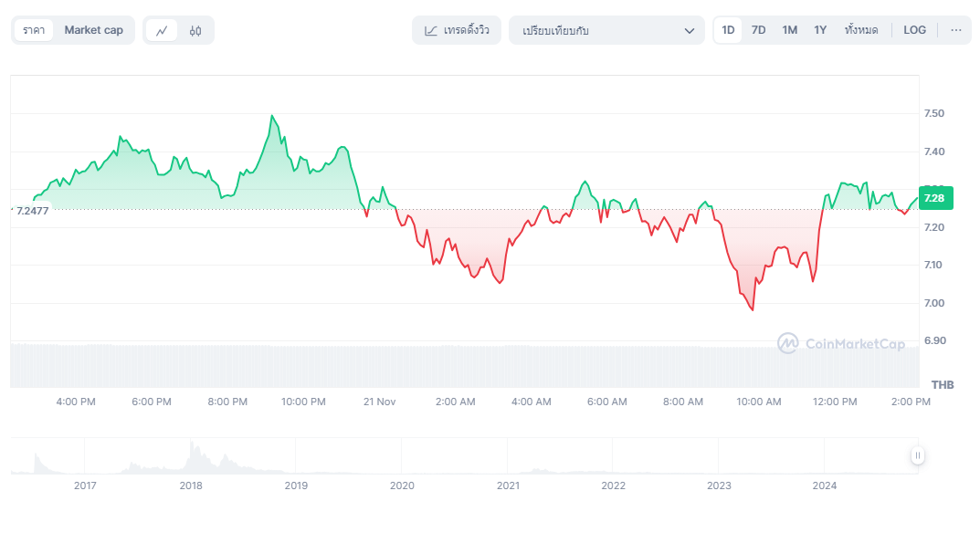Image resolution: width=980 pixels, height=543 pixels.
Task: Click the CoinMarketCap watermark logo
Action: pyautogui.click(x=842, y=343)
